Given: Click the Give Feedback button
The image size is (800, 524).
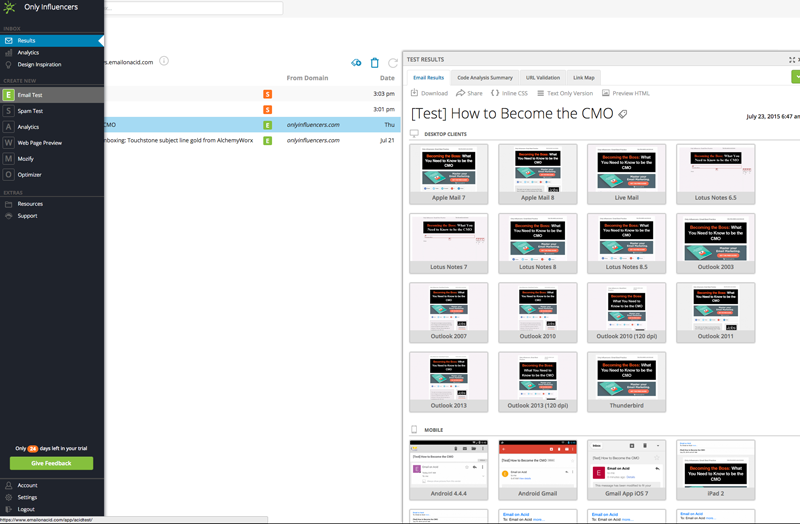Looking at the screenshot, I should [x=52, y=463].
